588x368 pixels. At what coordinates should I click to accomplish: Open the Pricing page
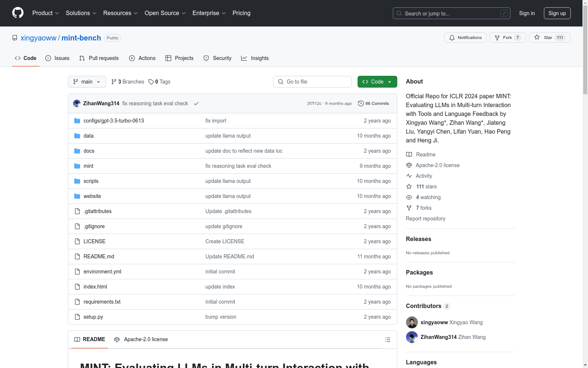241,13
